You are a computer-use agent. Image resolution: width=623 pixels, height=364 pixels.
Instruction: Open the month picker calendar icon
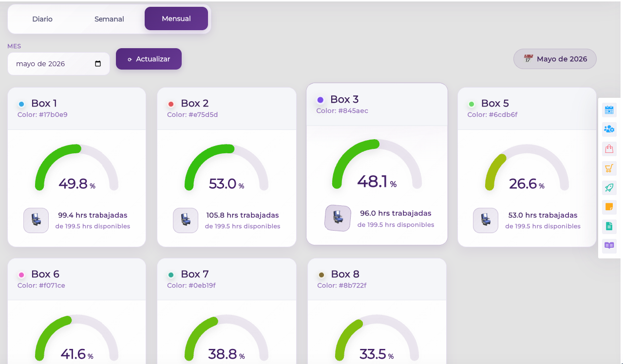(98, 64)
